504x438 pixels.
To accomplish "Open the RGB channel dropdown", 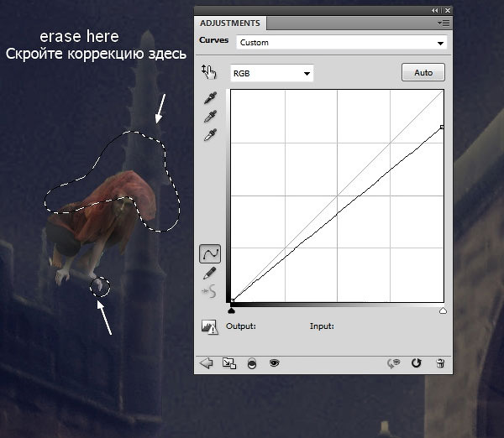I will [x=271, y=73].
